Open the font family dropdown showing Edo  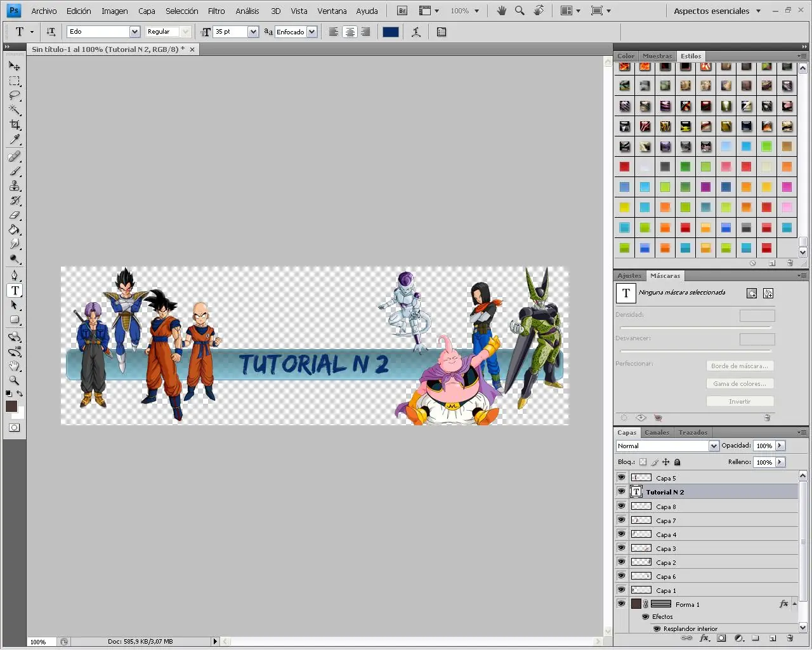coord(134,32)
